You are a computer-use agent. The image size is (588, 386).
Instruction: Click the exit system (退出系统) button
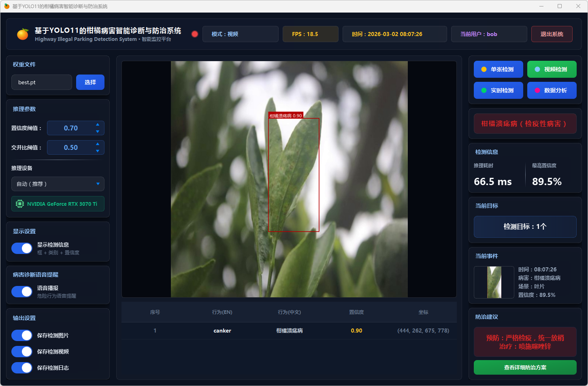pyautogui.click(x=552, y=34)
